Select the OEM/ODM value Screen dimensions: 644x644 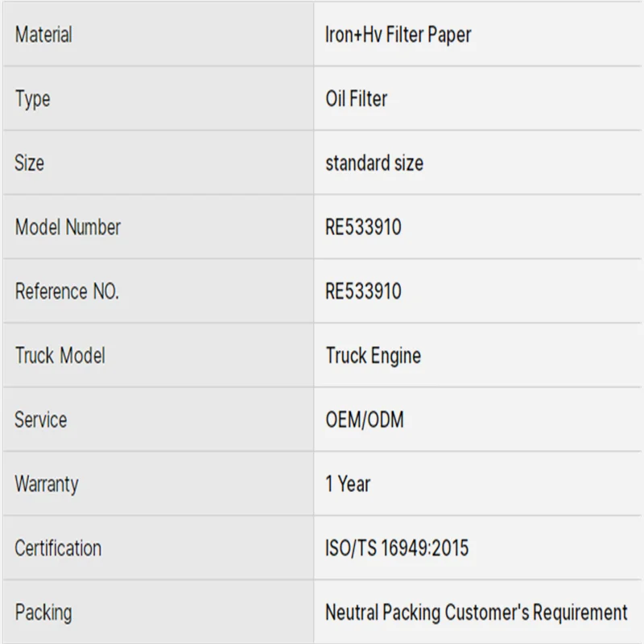(x=364, y=419)
